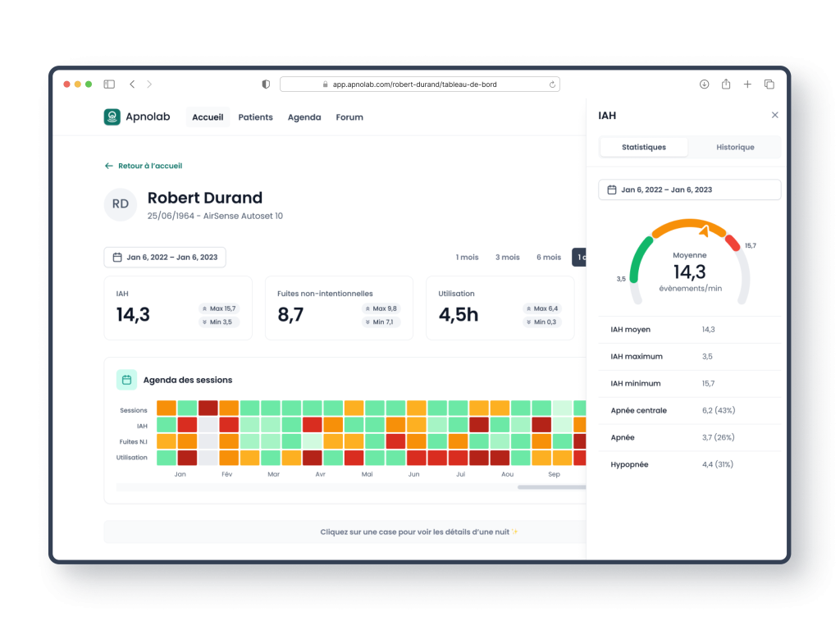Click the agenda horizontal scrollbar
Screen dimensions: 840x630
[551, 487]
